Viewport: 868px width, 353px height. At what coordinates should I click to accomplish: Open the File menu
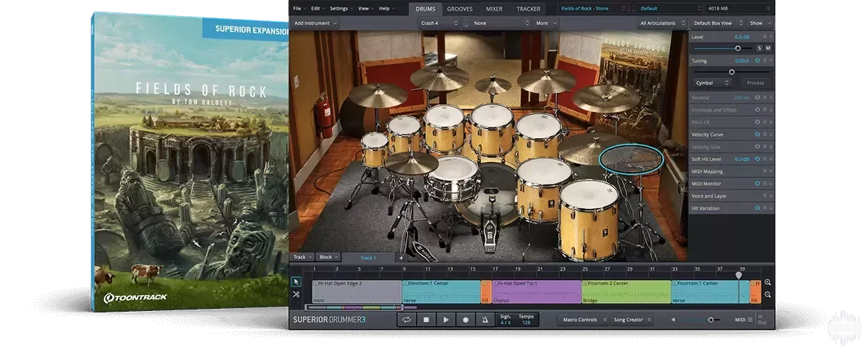tap(299, 9)
